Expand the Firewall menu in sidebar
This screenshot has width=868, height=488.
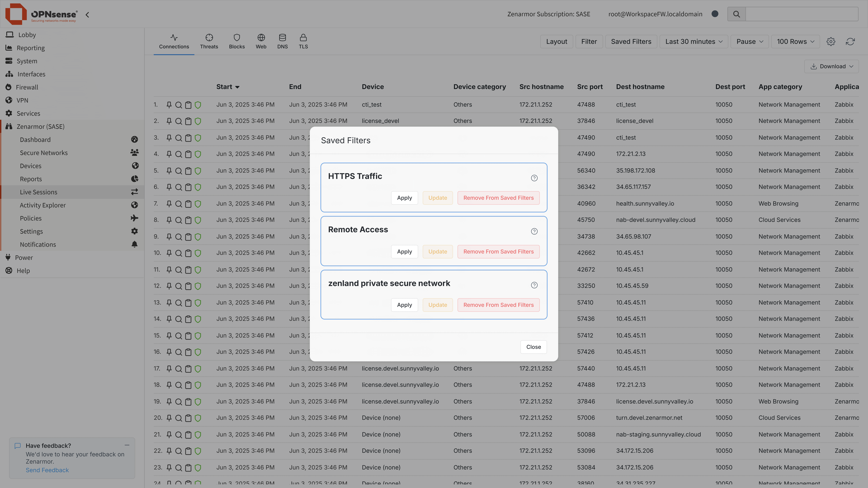pyautogui.click(x=27, y=87)
